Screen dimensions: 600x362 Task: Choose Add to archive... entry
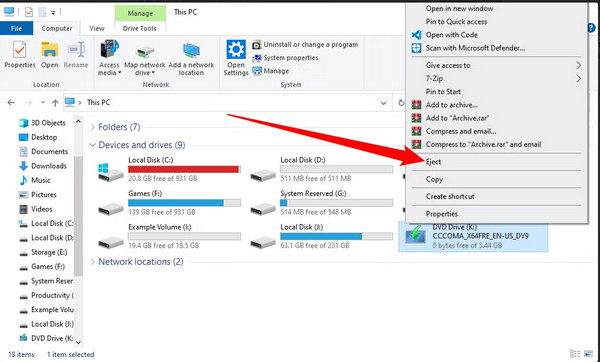tap(452, 105)
